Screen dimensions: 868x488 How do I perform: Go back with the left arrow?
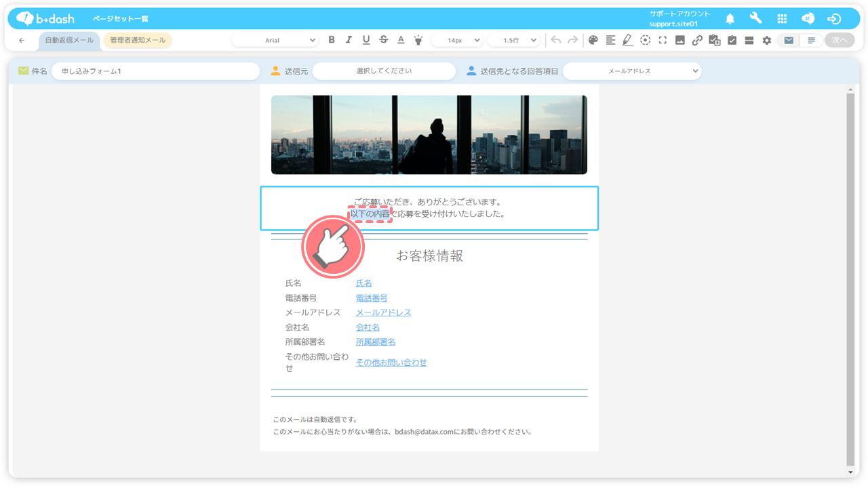(22, 41)
